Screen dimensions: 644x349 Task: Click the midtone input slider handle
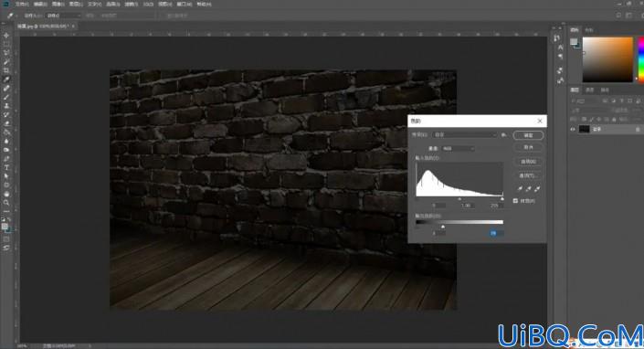point(459,199)
